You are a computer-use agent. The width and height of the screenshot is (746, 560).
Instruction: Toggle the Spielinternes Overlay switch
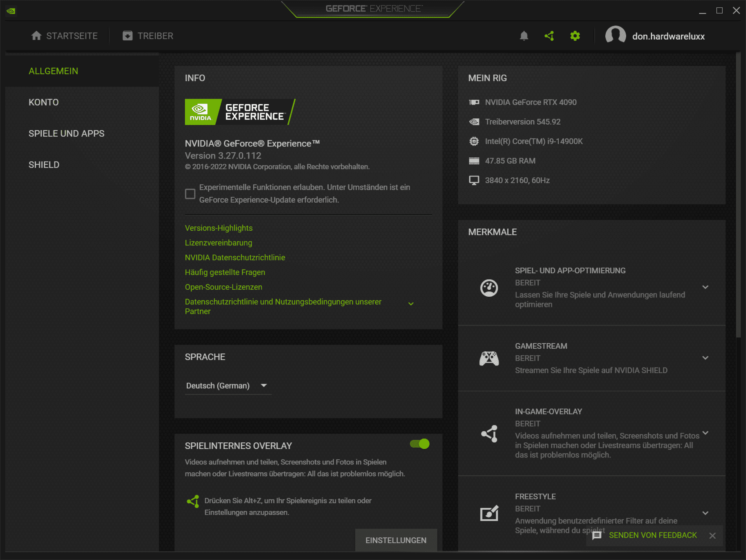[420, 444]
